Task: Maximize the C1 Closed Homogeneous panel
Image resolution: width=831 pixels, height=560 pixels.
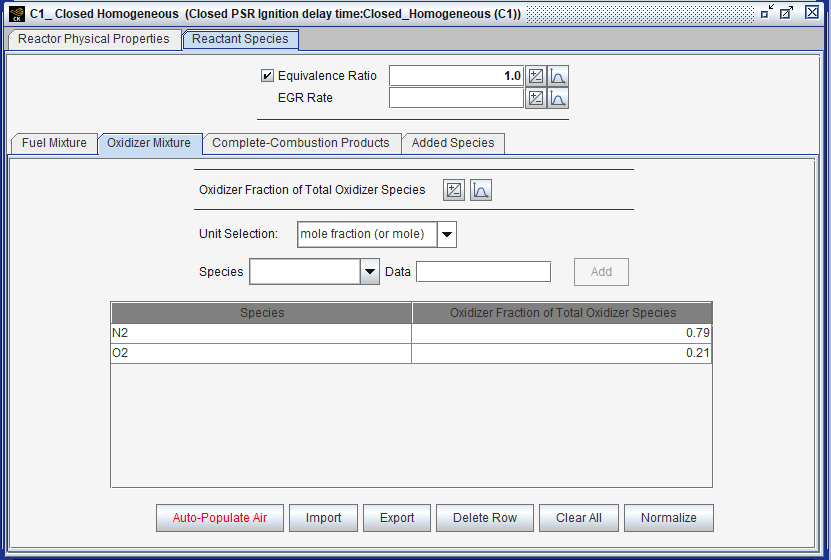Action: [x=786, y=12]
